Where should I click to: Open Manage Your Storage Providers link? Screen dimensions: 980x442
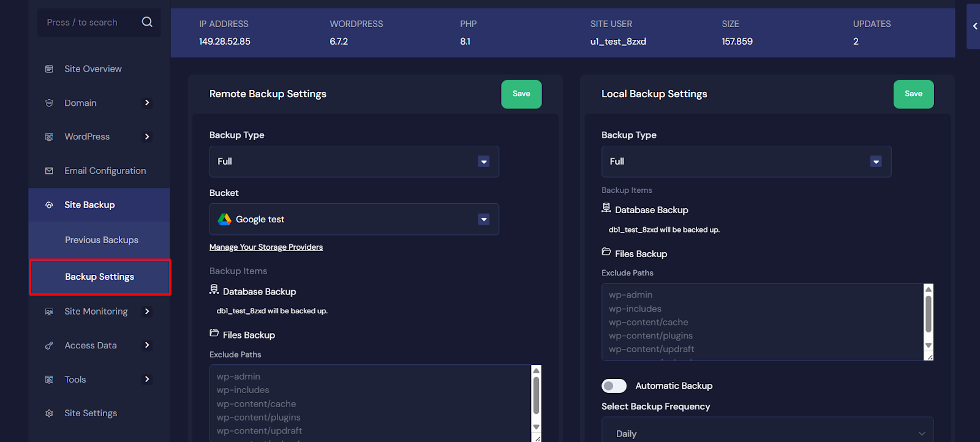266,247
